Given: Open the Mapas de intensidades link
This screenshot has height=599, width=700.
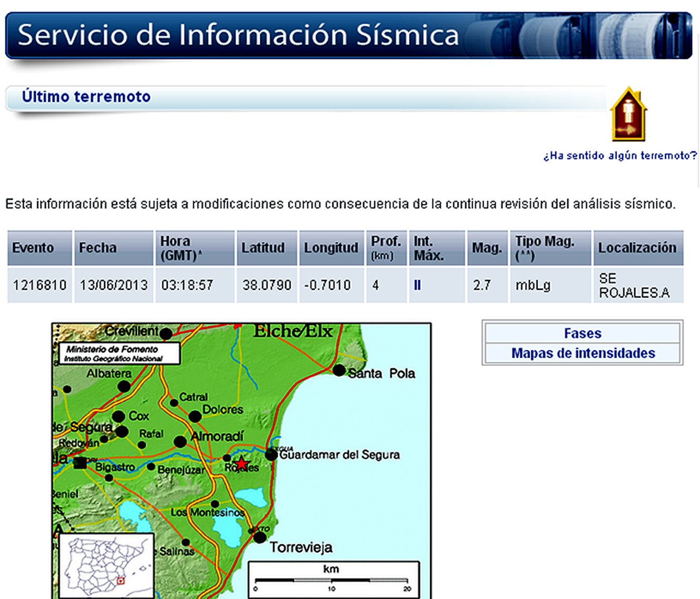Looking at the screenshot, I should (583, 353).
